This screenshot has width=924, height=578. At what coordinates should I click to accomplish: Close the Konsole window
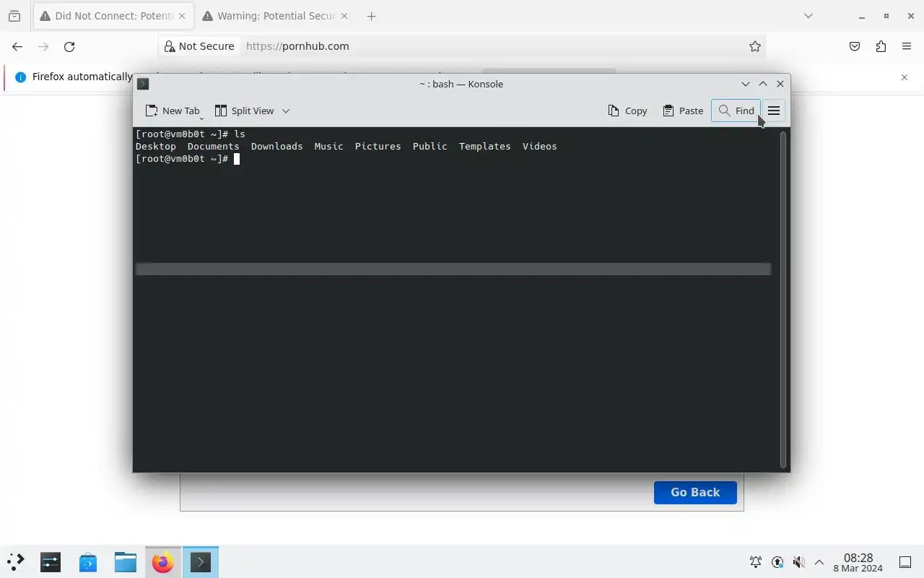[780, 84]
